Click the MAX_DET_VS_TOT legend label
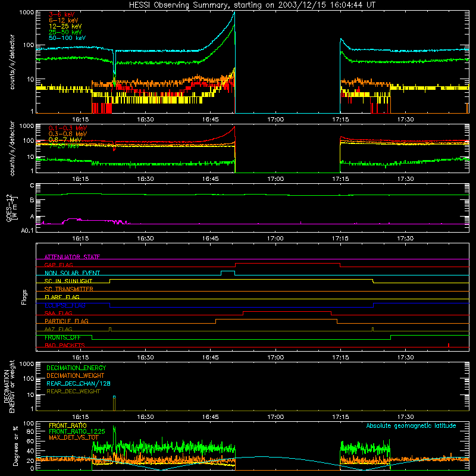 (73, 437)
